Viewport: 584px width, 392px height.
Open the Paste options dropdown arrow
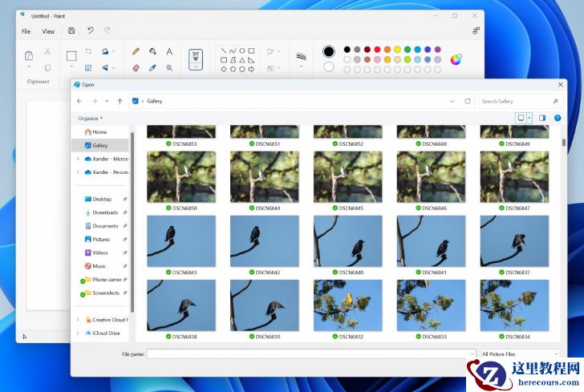click(x=29, y=67)
